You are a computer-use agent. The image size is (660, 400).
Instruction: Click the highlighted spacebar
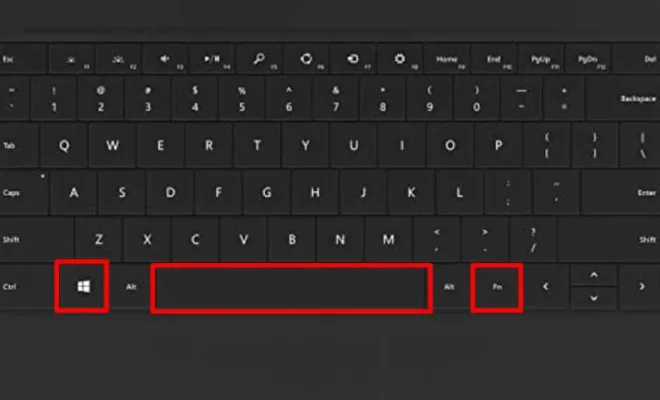(291, 288)
